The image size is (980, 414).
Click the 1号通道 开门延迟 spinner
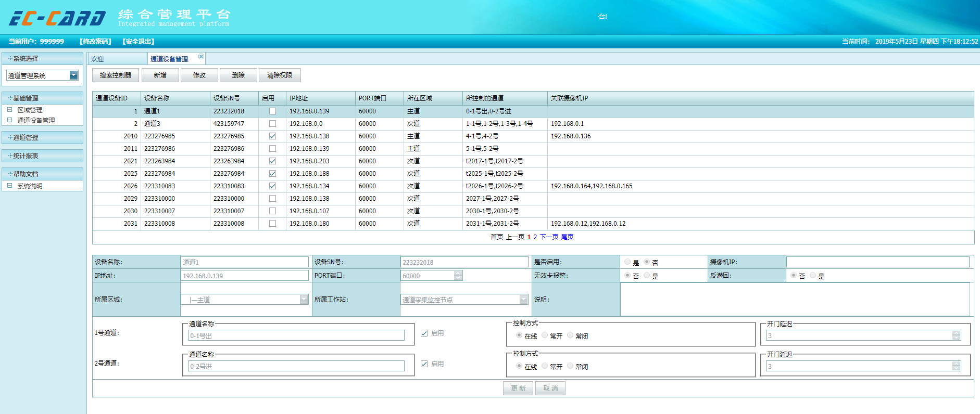957,335
